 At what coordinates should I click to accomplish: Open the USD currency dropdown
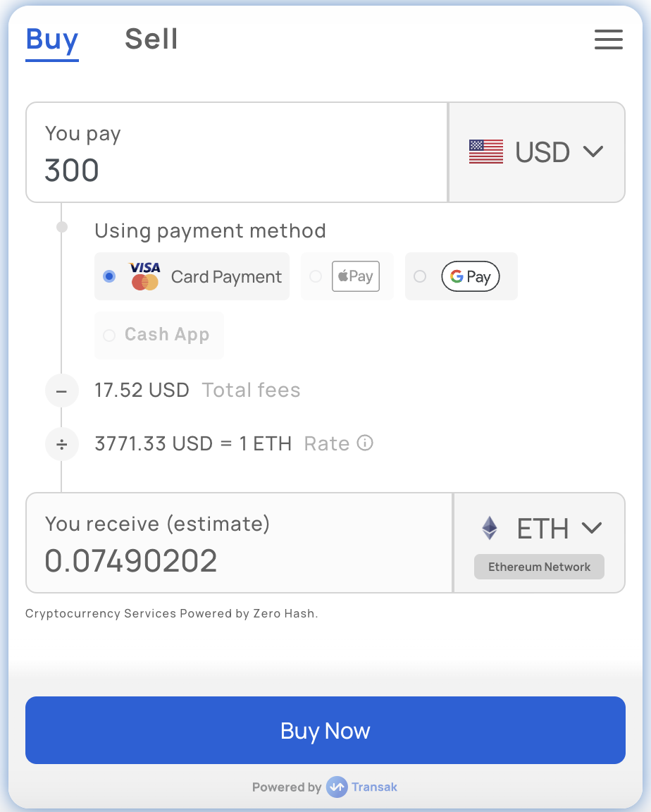pos(537,152)
